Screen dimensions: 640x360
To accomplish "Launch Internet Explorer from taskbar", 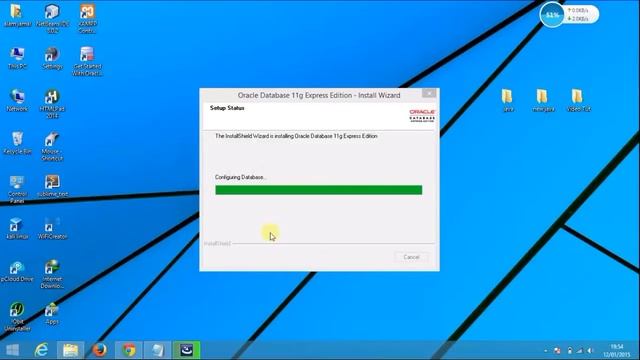I will [41, 350].
